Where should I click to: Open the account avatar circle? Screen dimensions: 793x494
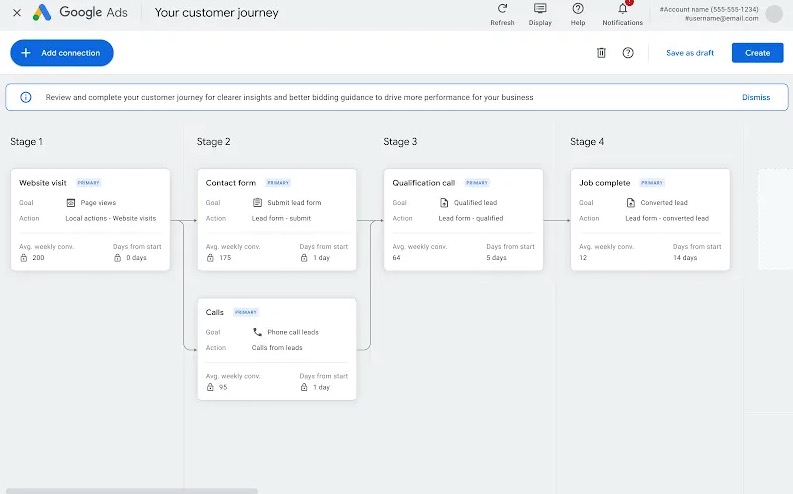point(774,14)
